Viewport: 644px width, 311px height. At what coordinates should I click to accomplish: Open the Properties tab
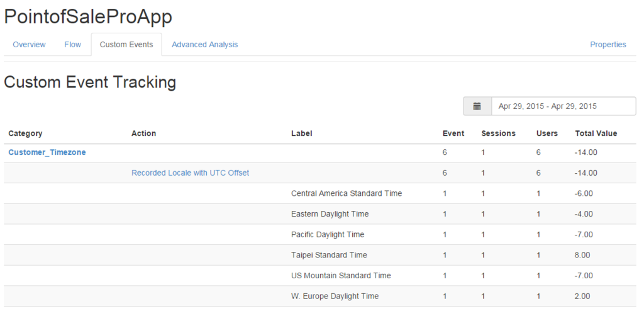coord(608,45)
